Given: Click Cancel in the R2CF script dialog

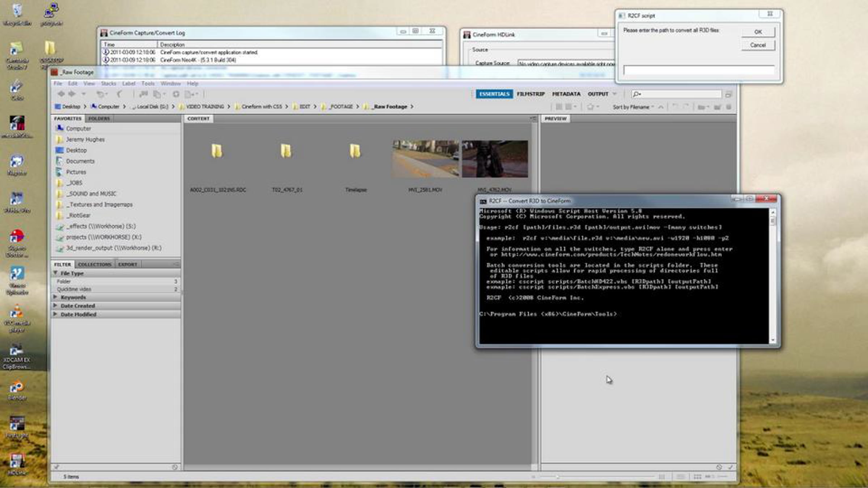Looking at the screenshot, I should [758, 45].
